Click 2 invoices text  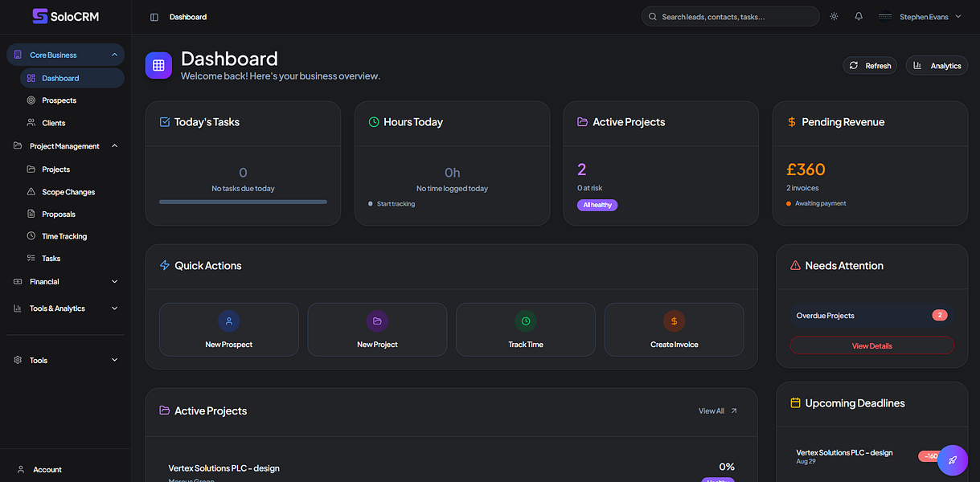point(802,188)
